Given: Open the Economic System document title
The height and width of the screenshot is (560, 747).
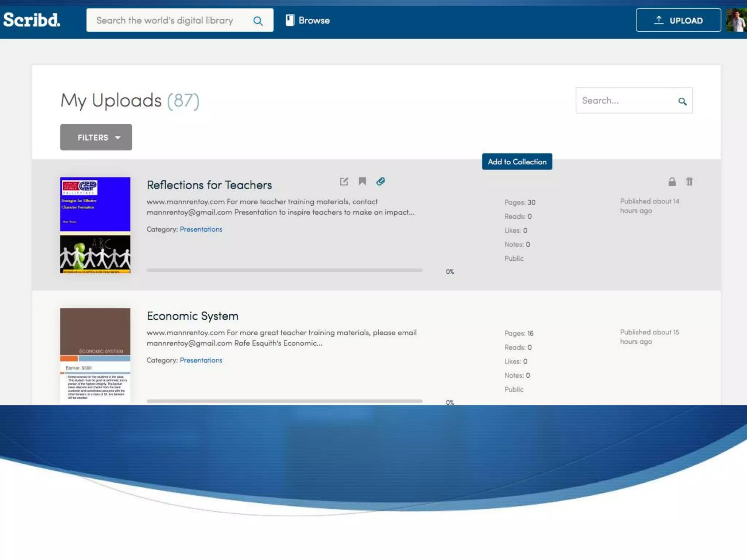Looking at the screenshot, I should pos(193,316).
